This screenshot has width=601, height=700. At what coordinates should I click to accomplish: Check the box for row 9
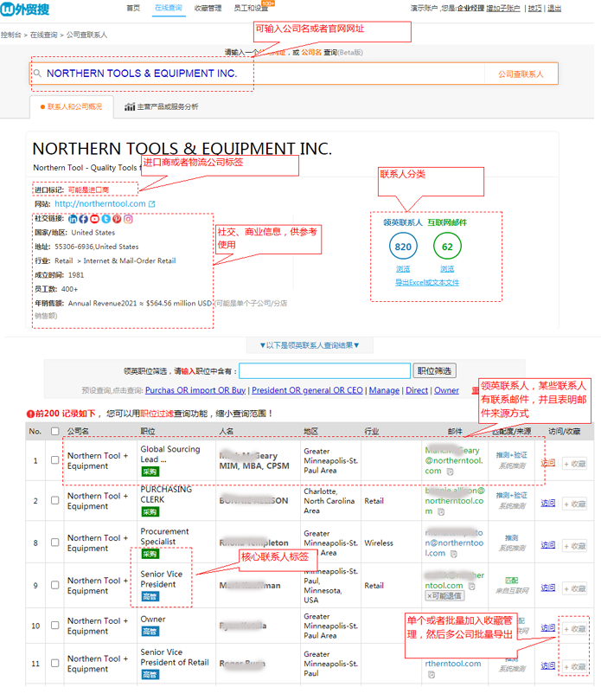click(54, 585)
